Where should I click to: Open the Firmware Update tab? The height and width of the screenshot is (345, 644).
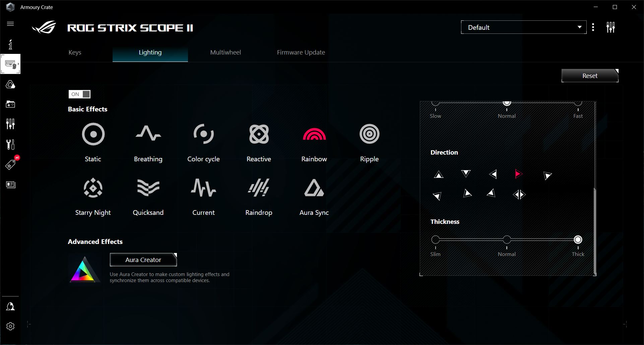tap(301, 53)
